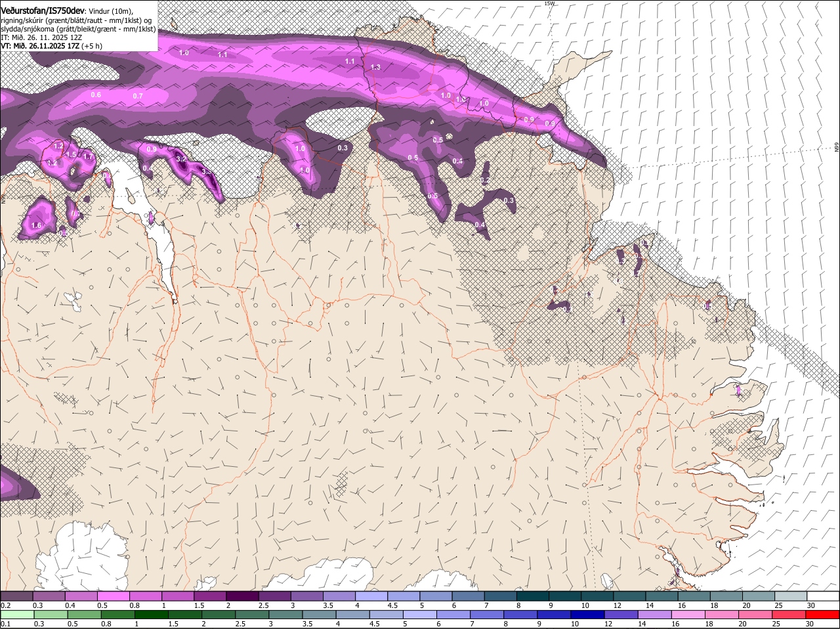
Task: Choose bottom-row swatch between 2.5 and 3
Action: coord(251,615)
